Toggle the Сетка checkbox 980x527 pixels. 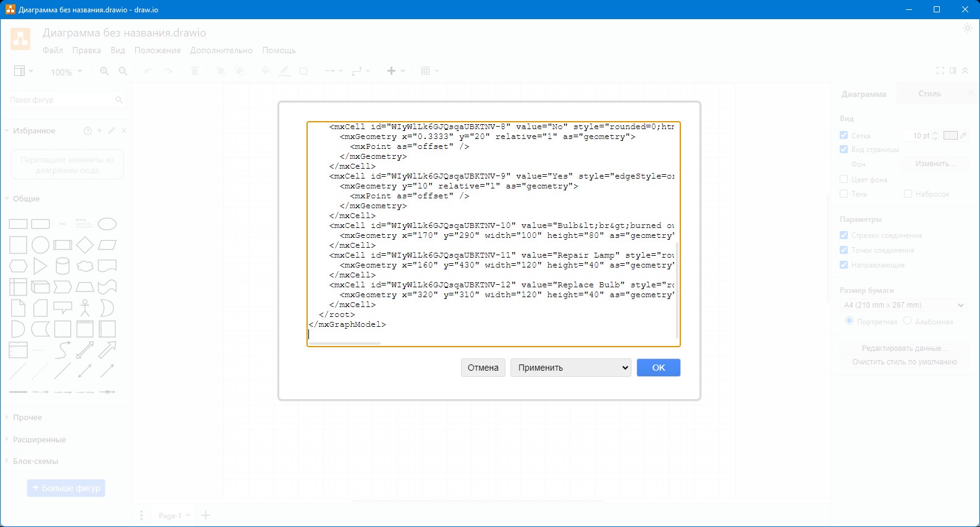(x=843, y=135)
